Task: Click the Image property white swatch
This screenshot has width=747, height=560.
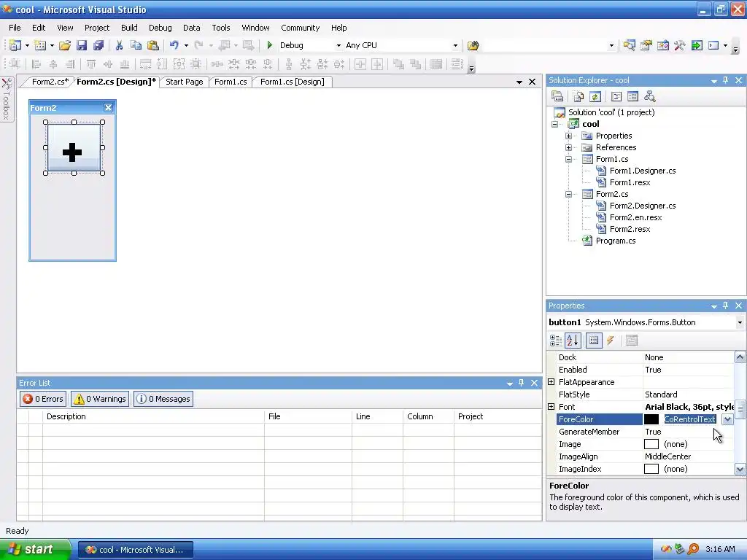Action: point(651,444)
